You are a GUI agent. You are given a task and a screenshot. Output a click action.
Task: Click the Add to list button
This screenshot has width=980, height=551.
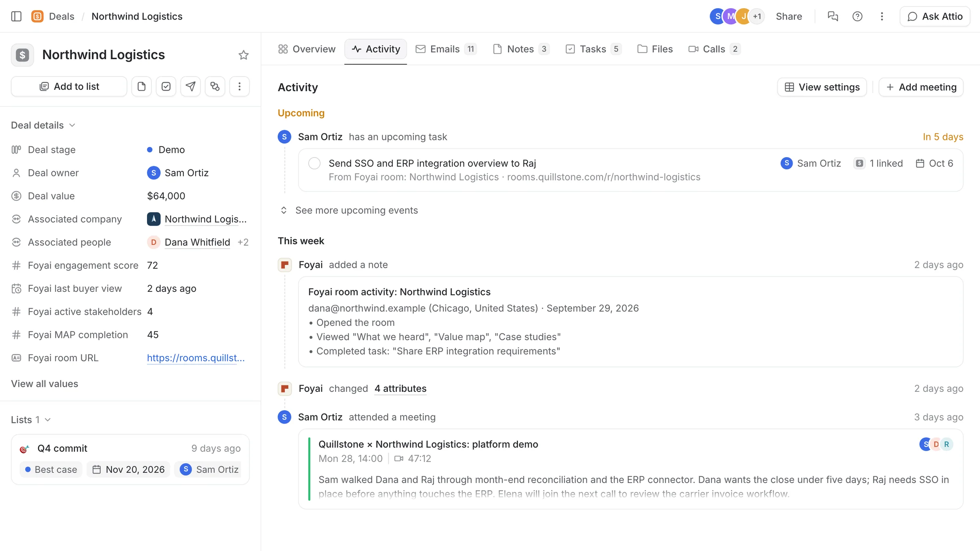pos(69,87)
